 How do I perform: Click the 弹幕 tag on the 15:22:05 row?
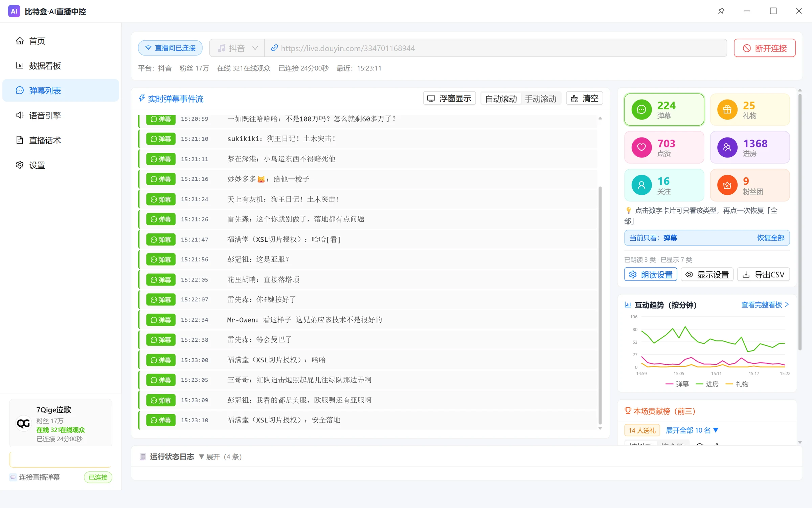pyautogui.click(x=161, y=280)
